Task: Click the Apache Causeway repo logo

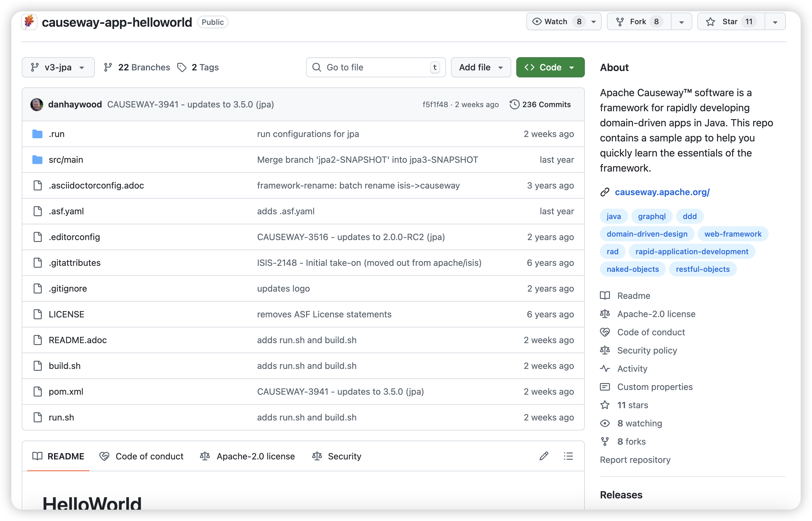Action: (x=30, y=22)
